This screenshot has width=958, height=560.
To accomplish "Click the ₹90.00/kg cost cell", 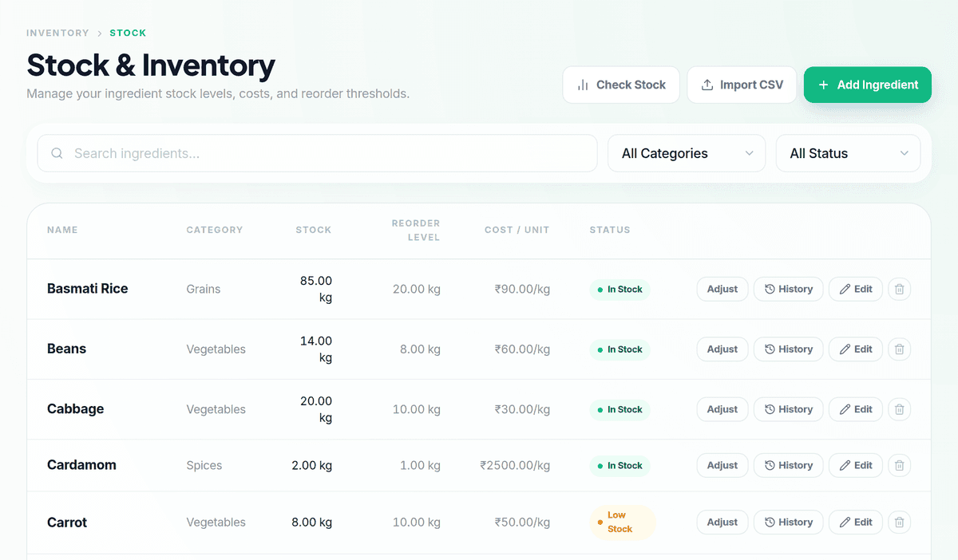I will tap(522, 289).
